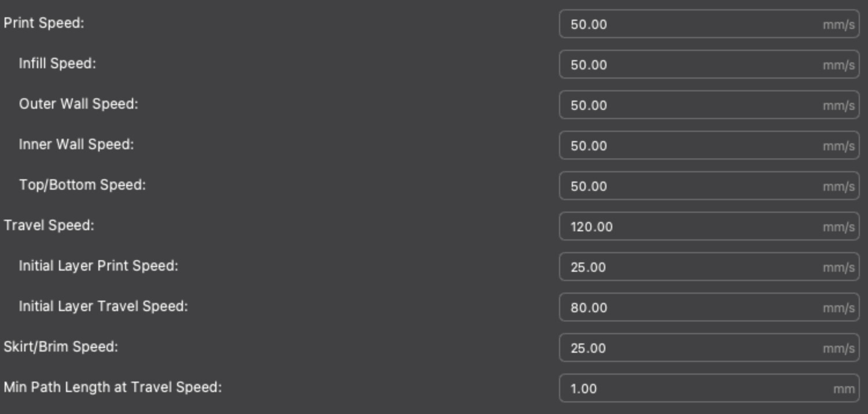Viewport: 868px width, 414px height.
Task: Select the Inner Wall Speed input
Action: click(x=694, y=146)
